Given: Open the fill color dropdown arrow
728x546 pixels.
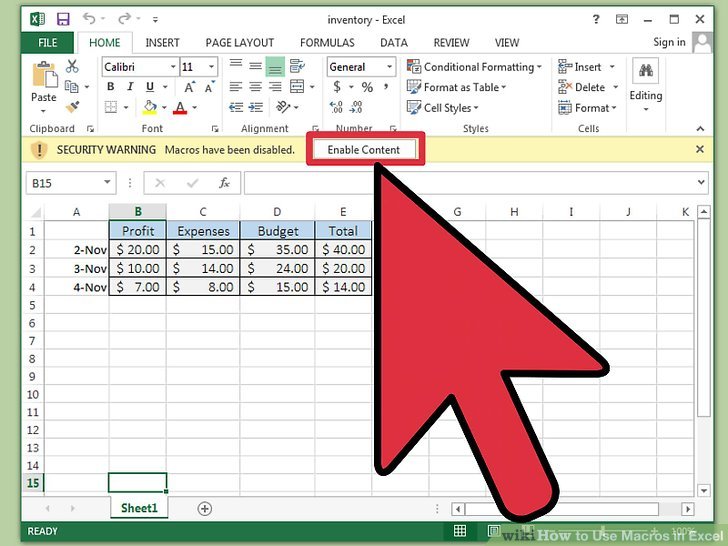Looking at the screenshot, I should 164,108.
